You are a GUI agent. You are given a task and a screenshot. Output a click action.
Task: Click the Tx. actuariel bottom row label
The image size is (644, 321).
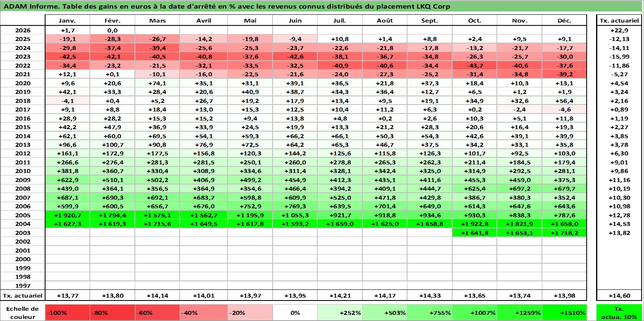pos(23,296)
